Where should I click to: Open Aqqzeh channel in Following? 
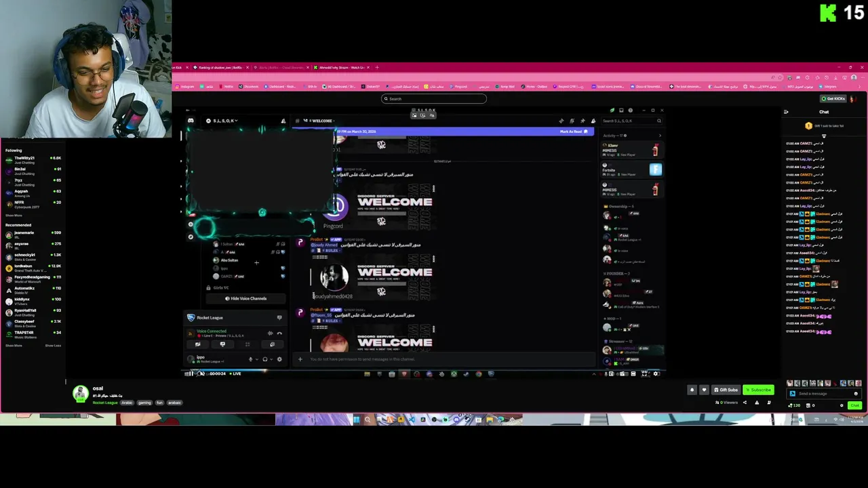(33, 193)
